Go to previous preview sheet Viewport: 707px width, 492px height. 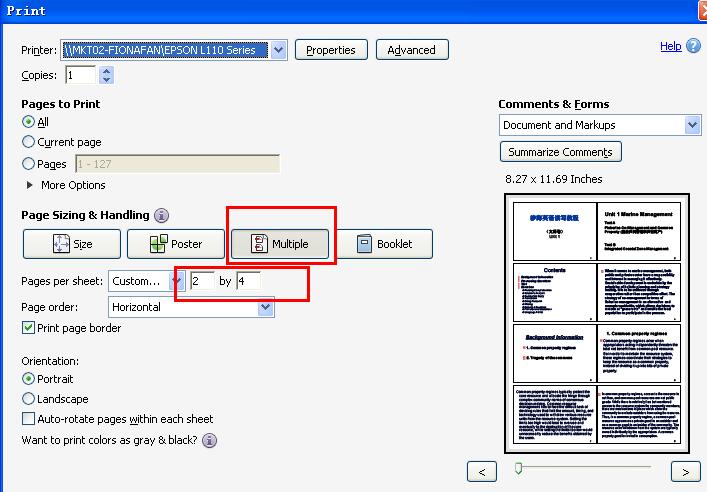click(482, 472)
